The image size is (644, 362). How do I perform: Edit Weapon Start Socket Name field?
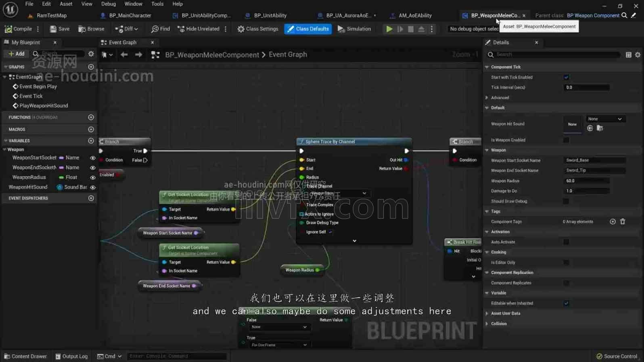tap(595, 160)
